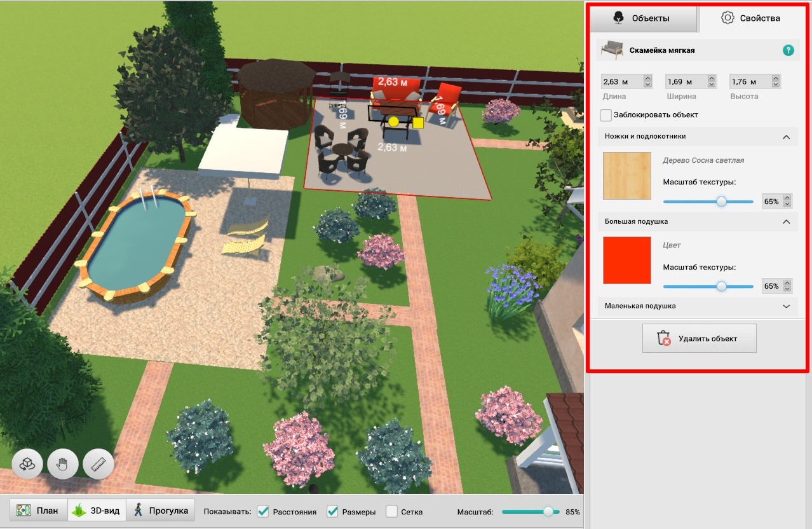Click the 3D rotate view tool icon

click(27, 464)
